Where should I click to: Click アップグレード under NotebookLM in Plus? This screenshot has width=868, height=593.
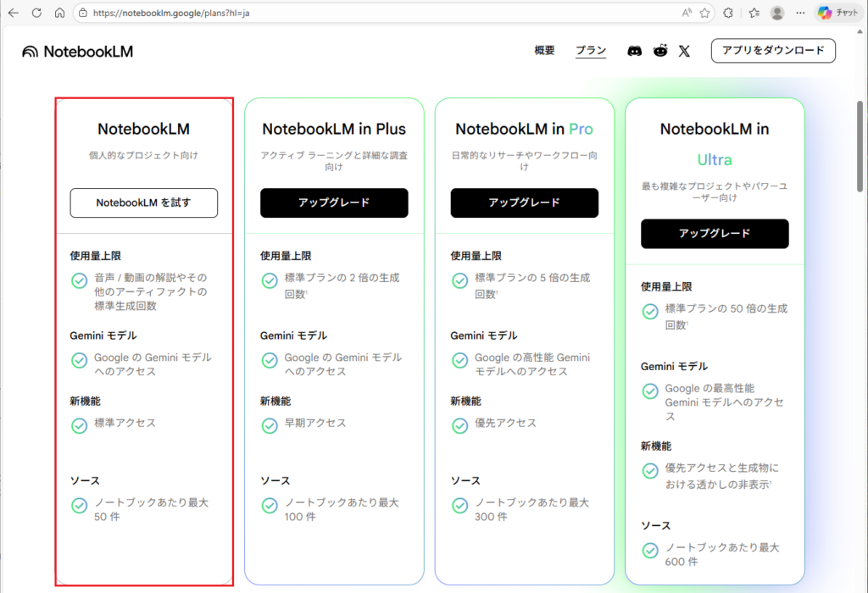pyautogui.click(x=334, y=203)
